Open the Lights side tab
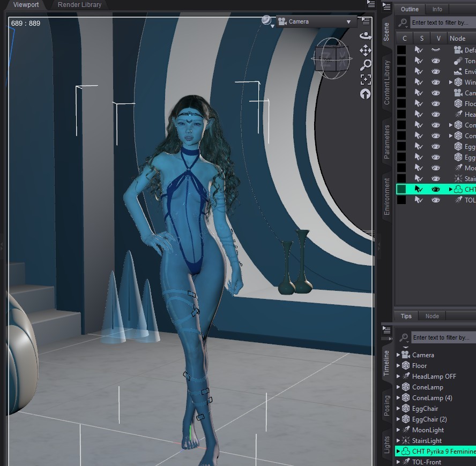Viewport: 476px width, 466px height. click(x=387, y=445)
